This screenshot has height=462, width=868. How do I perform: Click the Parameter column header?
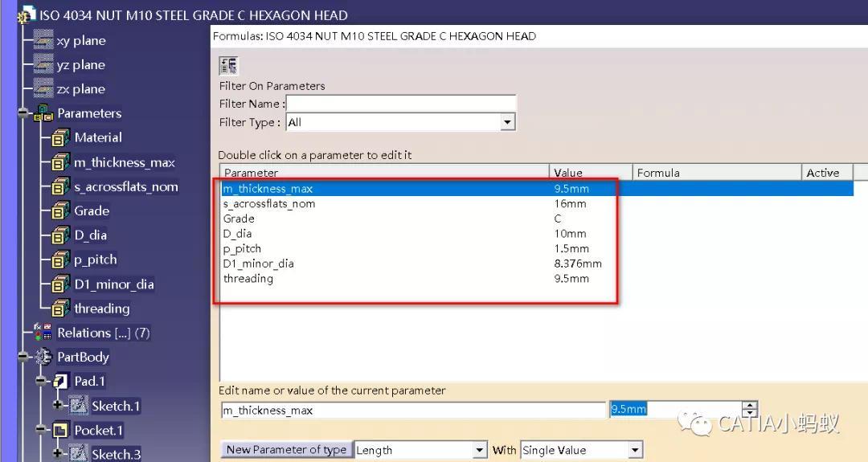(384, 173)
